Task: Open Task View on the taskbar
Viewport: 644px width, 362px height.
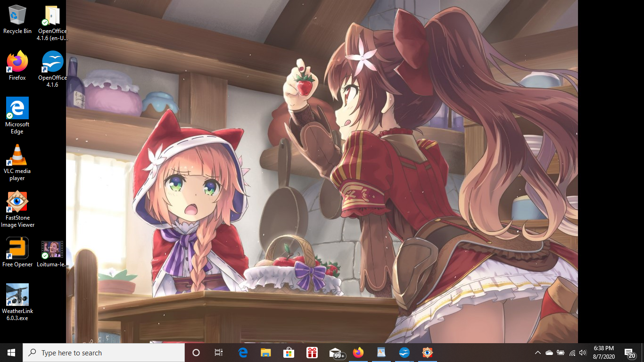Action: [219, 353]
